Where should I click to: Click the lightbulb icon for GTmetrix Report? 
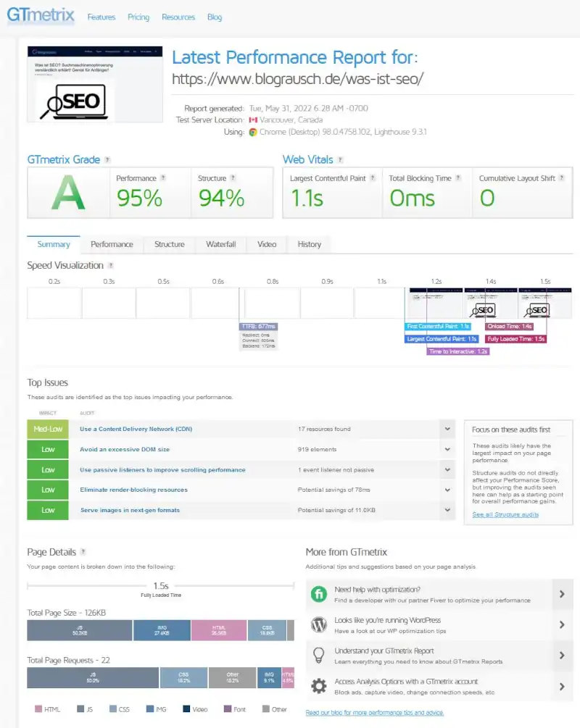point(319,655)
